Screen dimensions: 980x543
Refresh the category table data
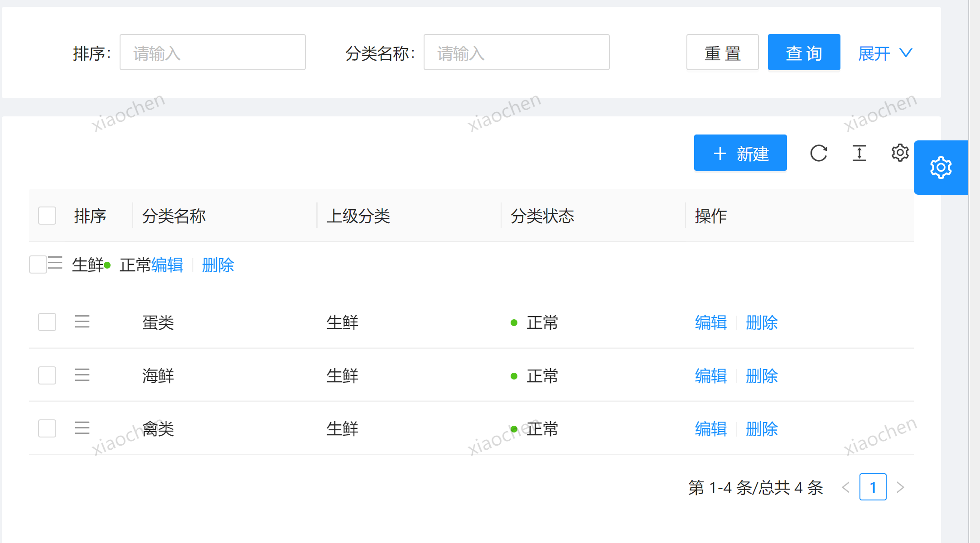click(818, 153)
